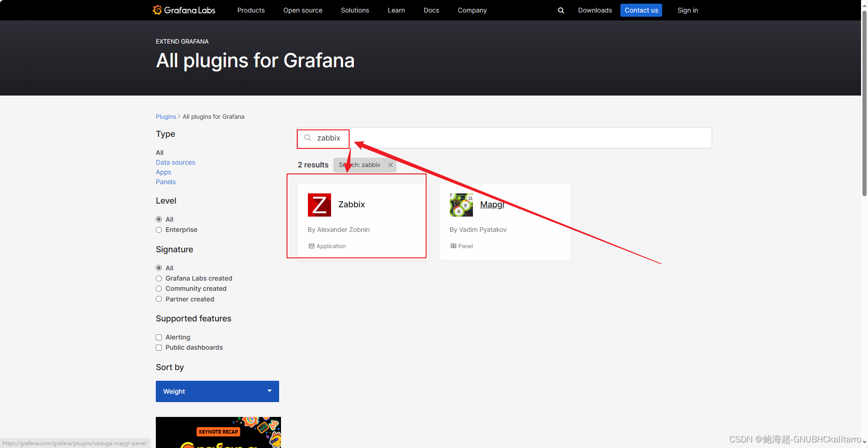Open the Keynote Recap banner image
The image size is (868, 448).
[x=218, y=432]
